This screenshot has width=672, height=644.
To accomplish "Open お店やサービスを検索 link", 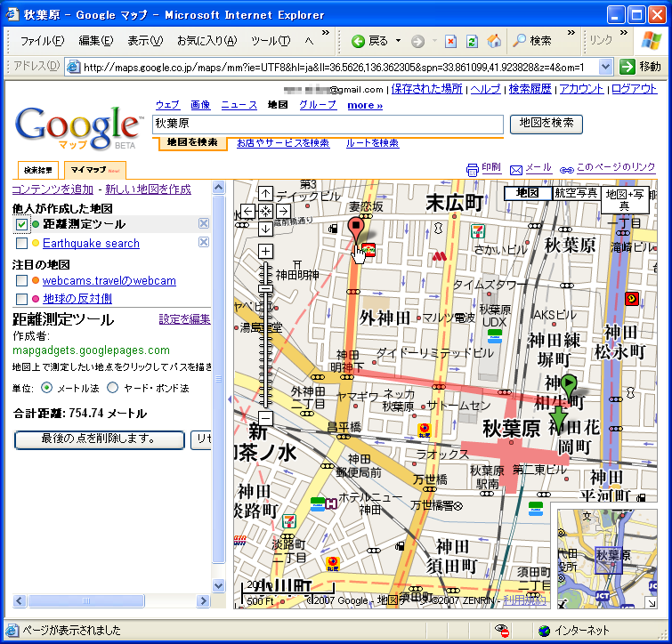I will pyautogui.click(x=283, y=143).
